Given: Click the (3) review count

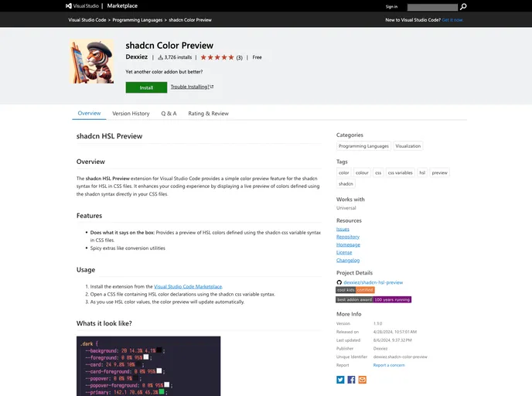Looking at the screenshot, I should (239, 58).
